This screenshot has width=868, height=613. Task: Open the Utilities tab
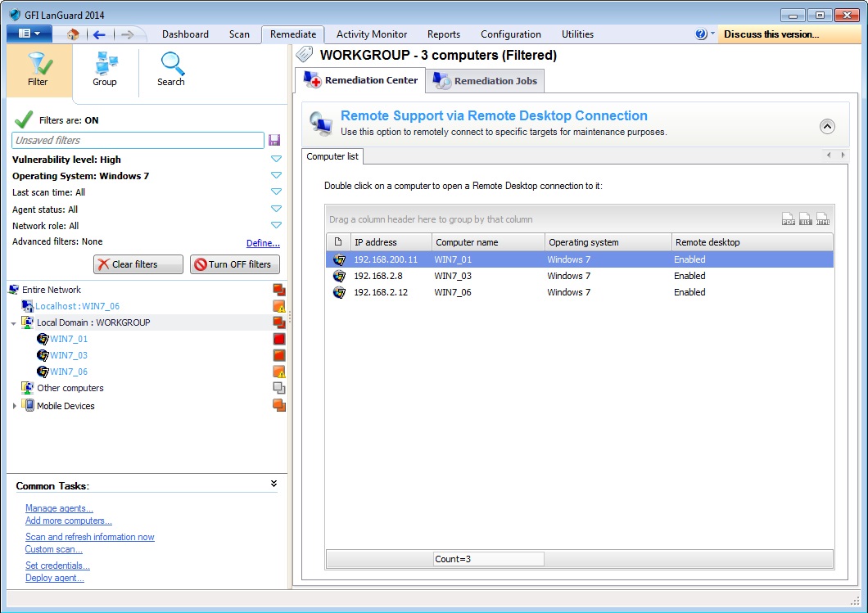tap(577, 34)
